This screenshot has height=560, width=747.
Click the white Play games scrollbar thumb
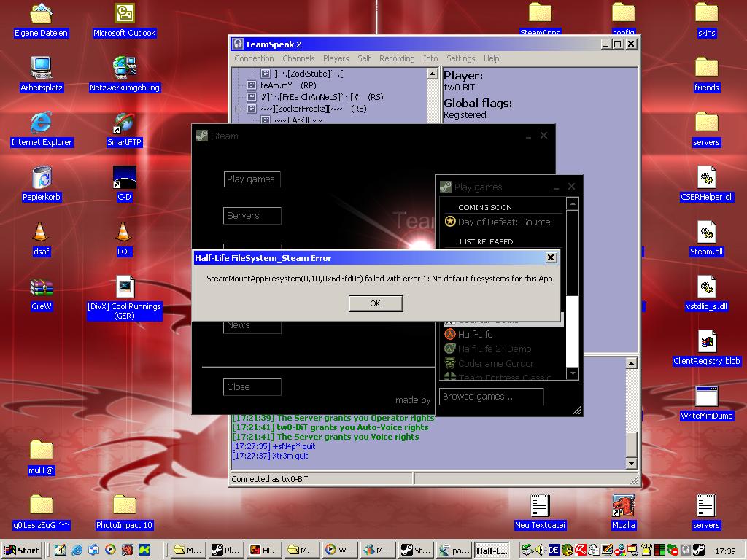[573, 331]
